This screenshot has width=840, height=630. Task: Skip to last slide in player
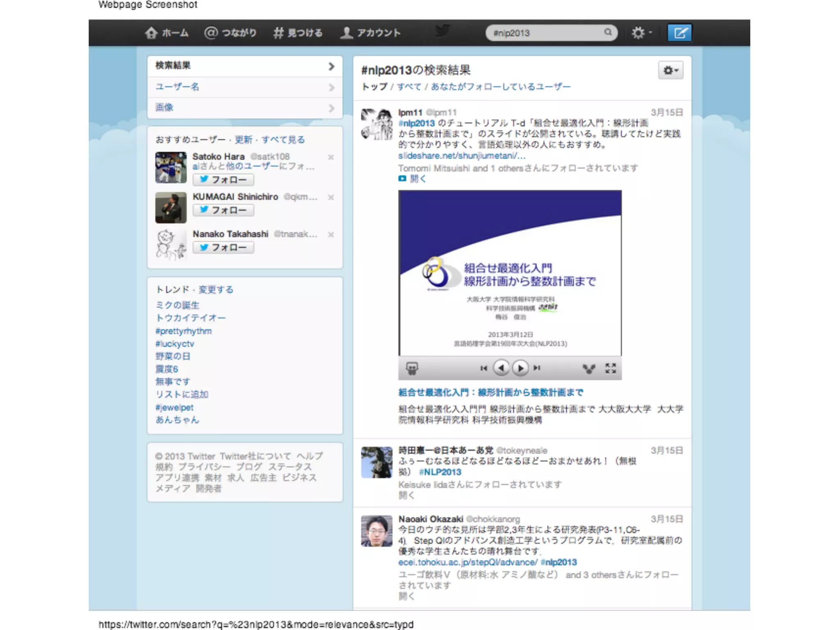pyautogui.click(x=537, y=368)
